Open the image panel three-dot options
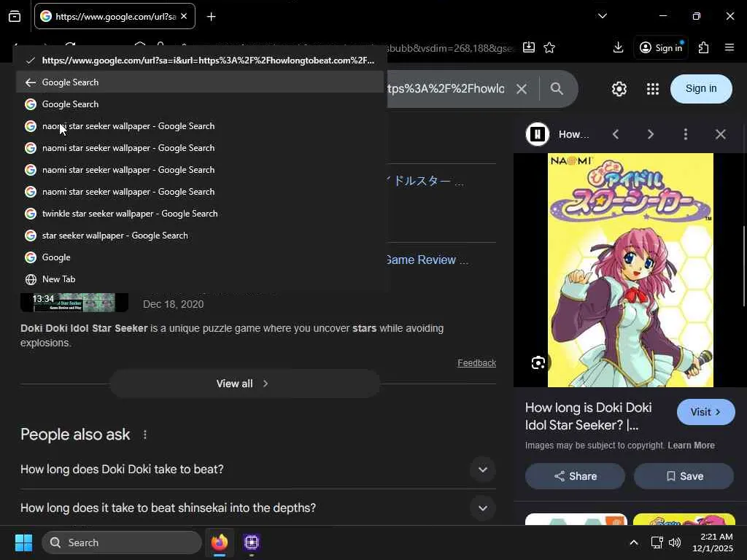 [686, 134]
